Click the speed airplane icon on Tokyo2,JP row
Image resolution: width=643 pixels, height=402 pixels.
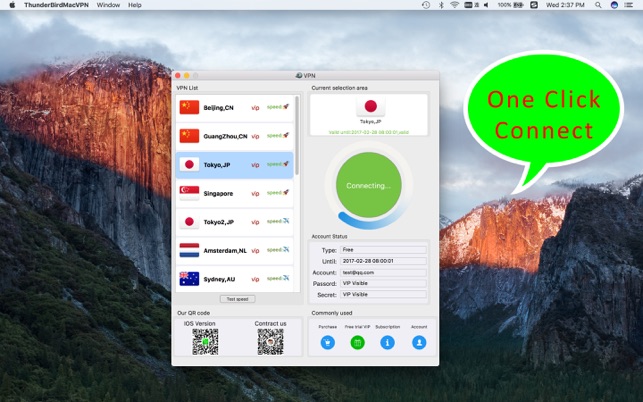286,221
